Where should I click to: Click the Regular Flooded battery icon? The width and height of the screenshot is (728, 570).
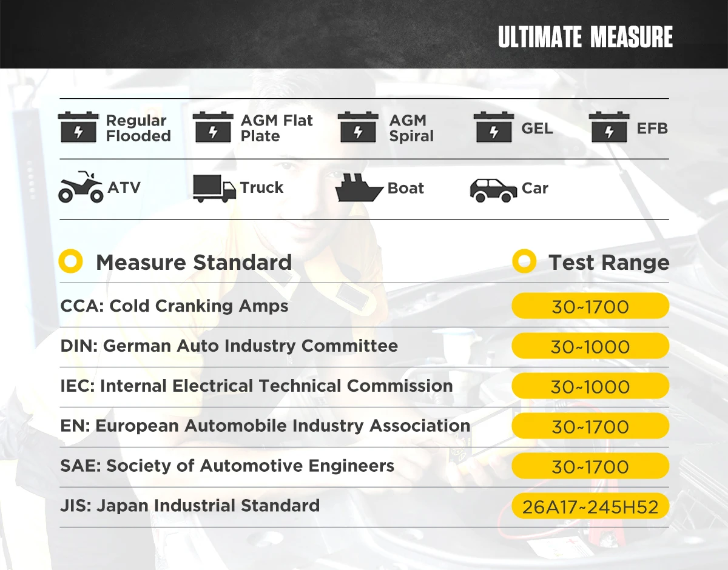pos(78,128)
